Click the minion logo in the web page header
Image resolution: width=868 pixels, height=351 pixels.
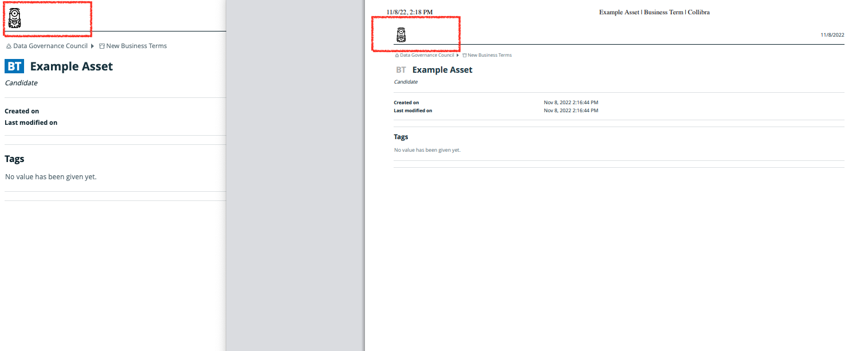point(14,18)
